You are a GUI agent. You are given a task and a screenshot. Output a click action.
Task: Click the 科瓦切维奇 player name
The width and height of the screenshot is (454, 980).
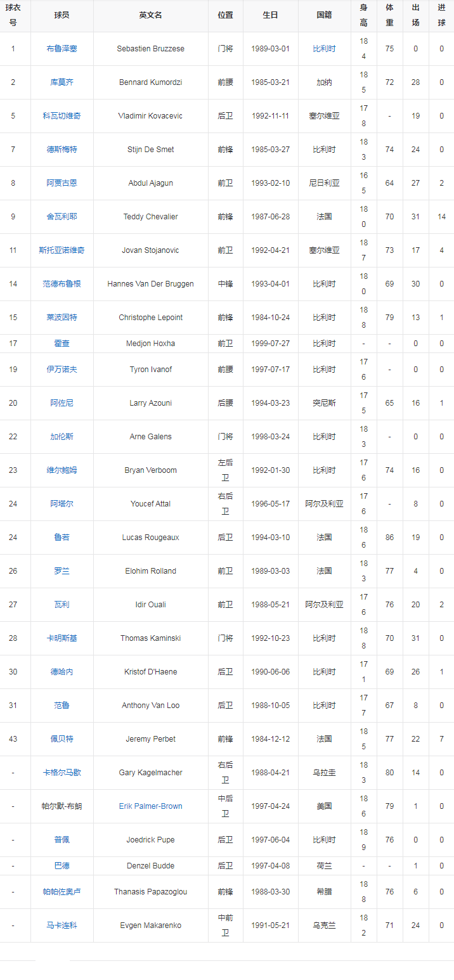click(x=62, y=116)
